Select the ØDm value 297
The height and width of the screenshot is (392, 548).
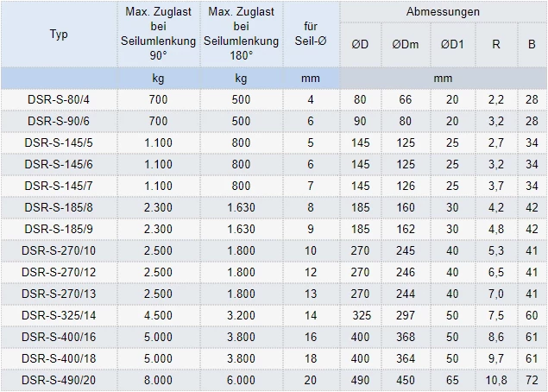click(405, 315)
